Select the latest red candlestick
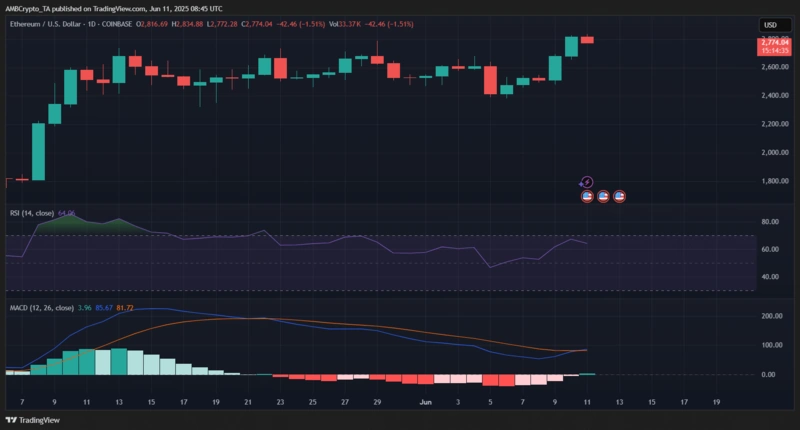 587,40
